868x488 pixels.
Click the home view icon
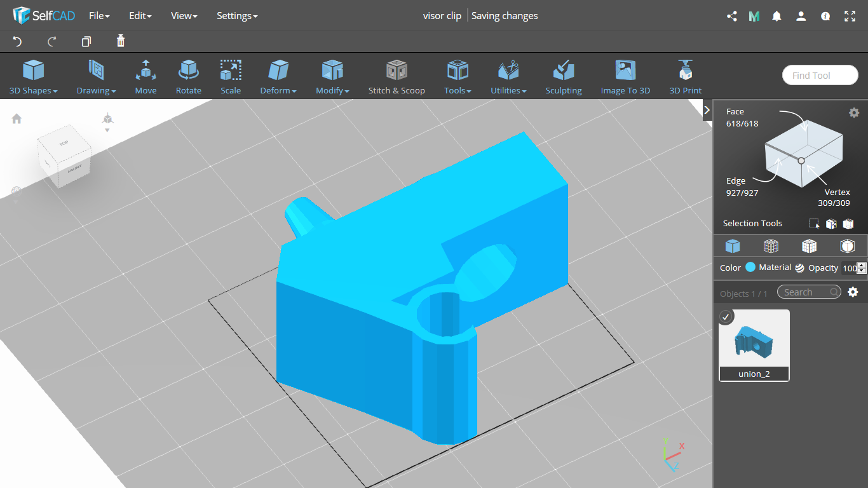tap(17, 119)
